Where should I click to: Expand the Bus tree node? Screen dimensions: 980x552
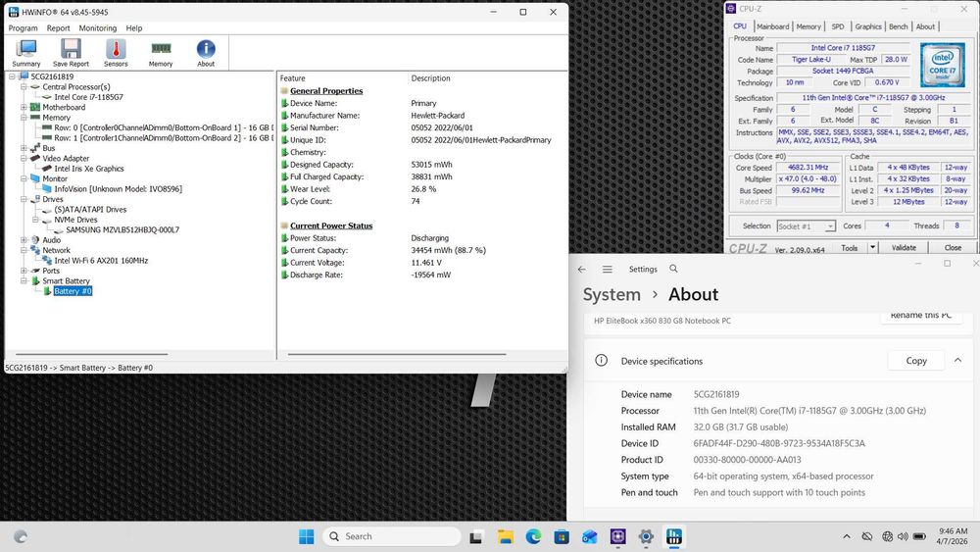pyautogui.click(x=24, y=148)
